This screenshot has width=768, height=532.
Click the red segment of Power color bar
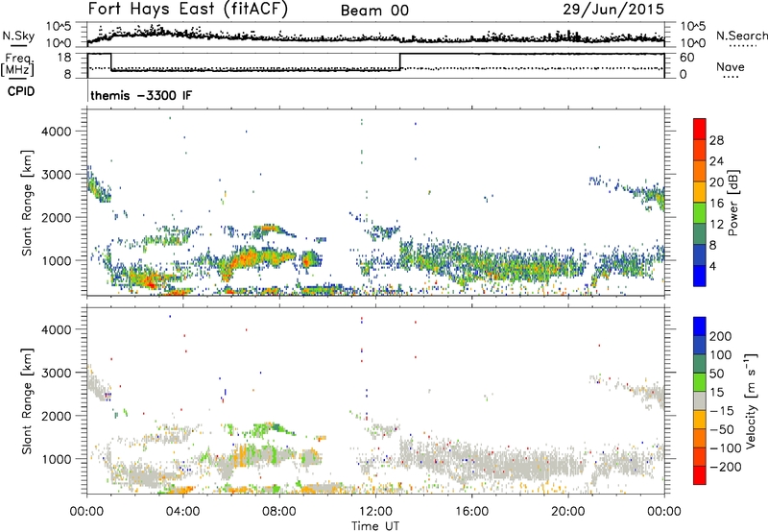click(x=700, y=130)
